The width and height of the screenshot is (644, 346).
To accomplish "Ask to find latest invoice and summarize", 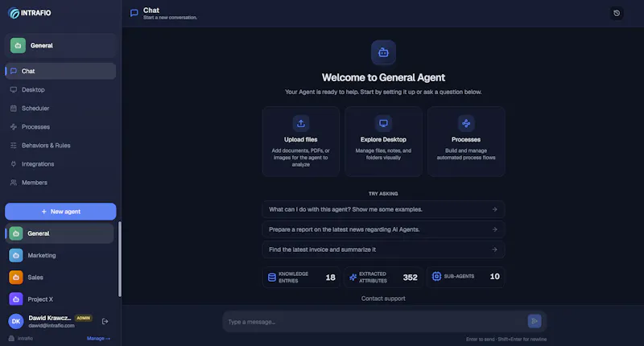I will point(383,249).
